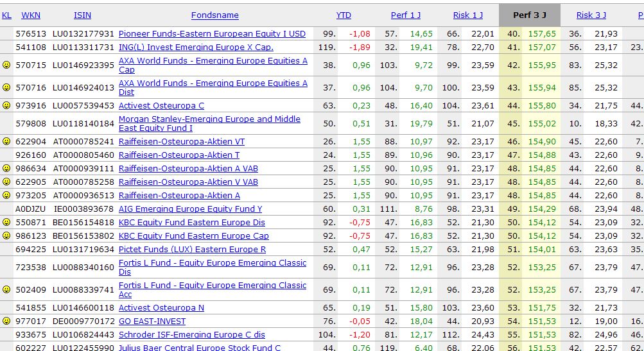This screenshot has width=644, height=351.
Task: Select WKN cell A0DJZU
Action: click(31, 209)
